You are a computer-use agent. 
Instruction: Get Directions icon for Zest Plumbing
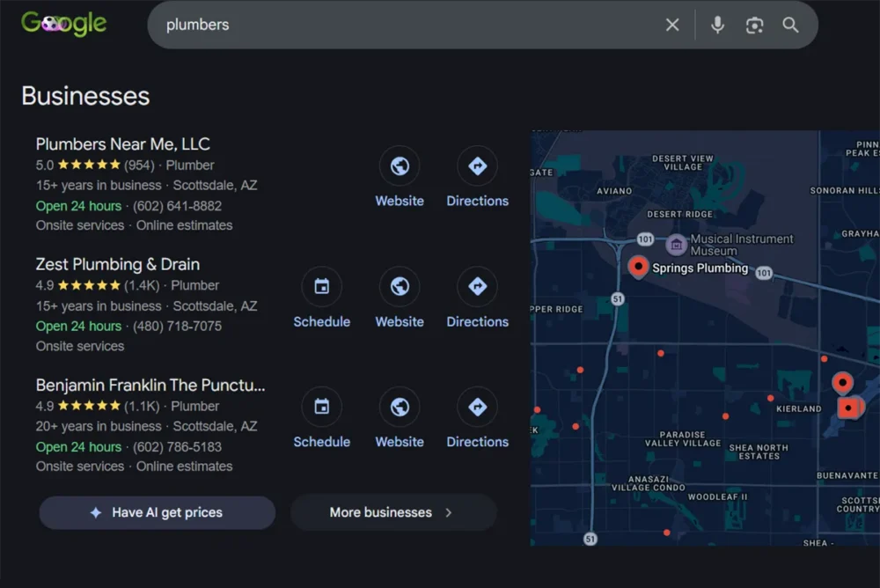click(478, 286)
